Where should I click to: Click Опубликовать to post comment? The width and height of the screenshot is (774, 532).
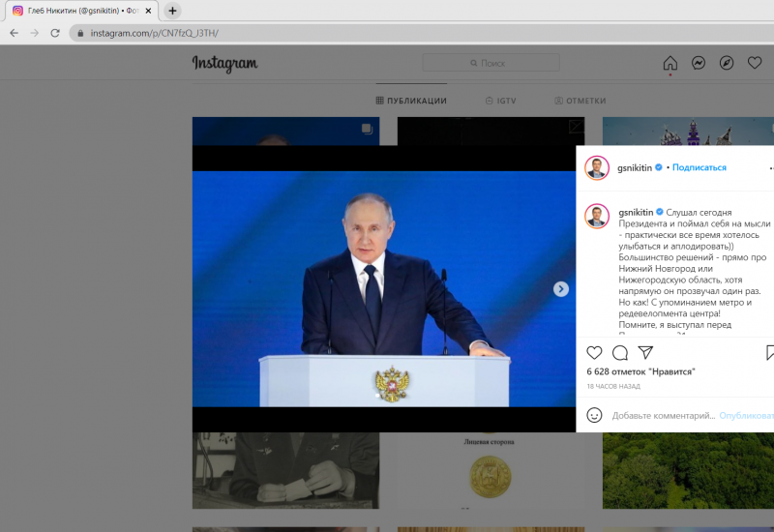point(746,416)
